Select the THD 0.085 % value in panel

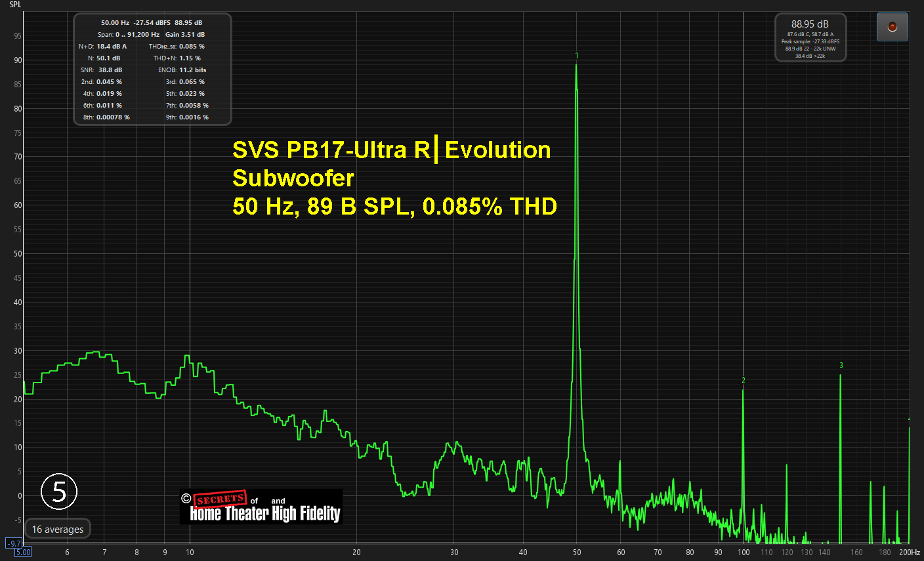pyautogui.click(x=192, y=47)
